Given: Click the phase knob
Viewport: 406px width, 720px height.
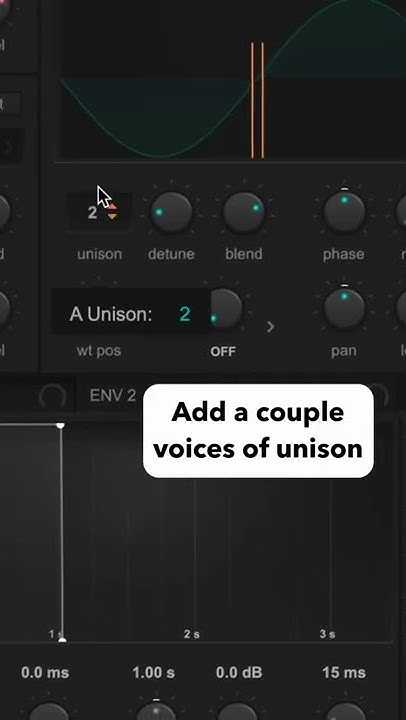Looking at the screenshot, I should (344, 212).
